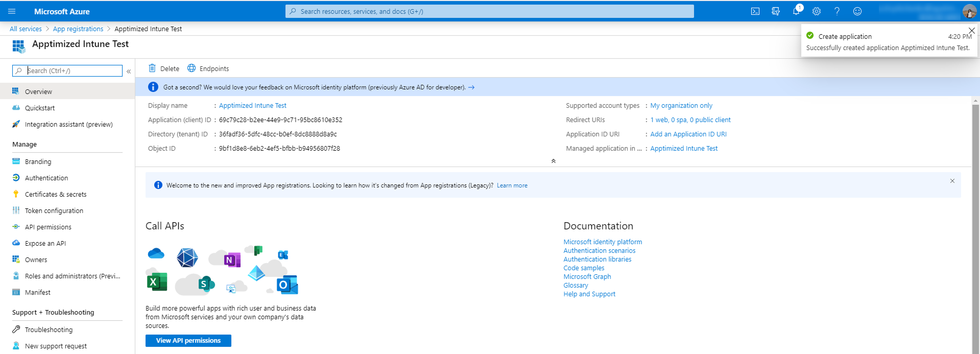Click the Microsoft Azure home logo text

[x=62, y=11]
